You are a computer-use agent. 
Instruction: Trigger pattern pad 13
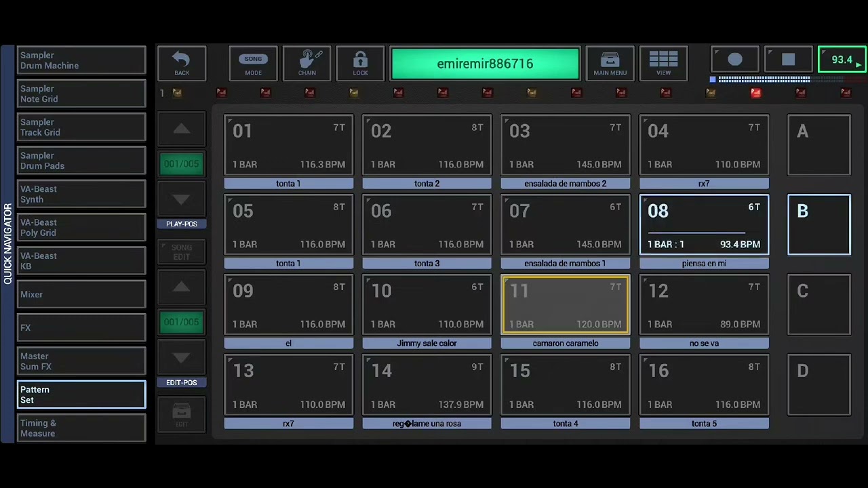289,385
